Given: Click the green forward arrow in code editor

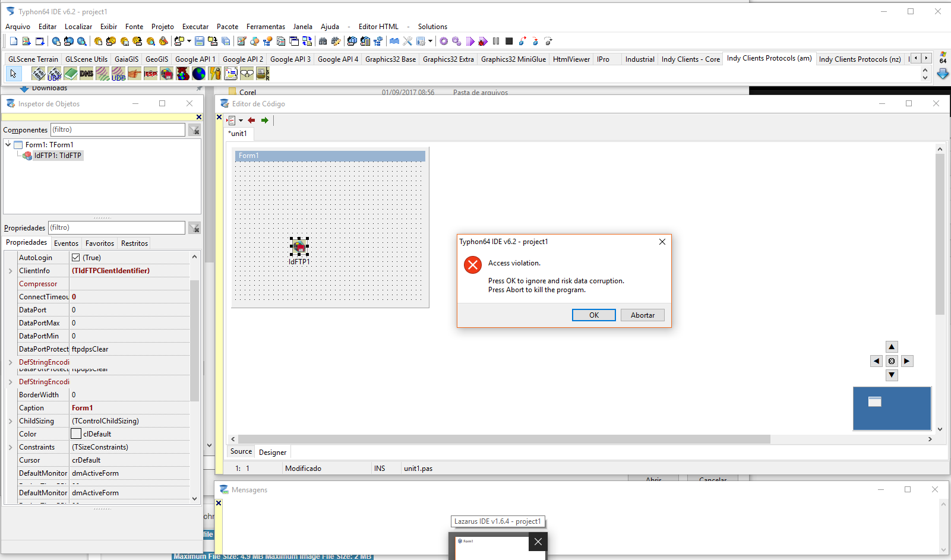Looking at the screenshot, I should coord(265,120).
